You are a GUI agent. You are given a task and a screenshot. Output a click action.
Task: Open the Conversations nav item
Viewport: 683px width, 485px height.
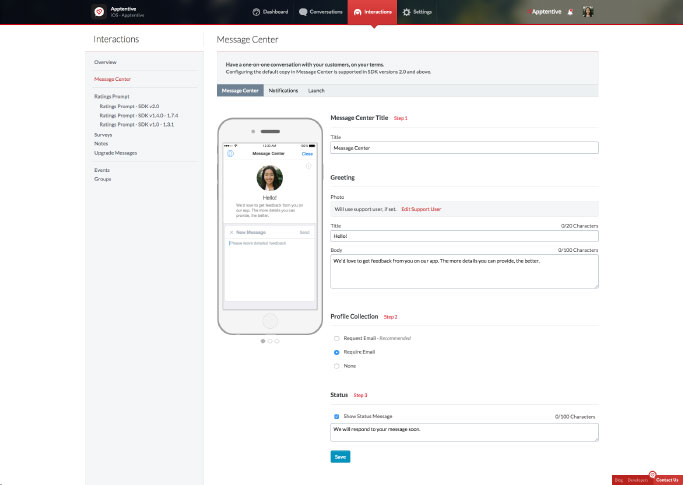pos(321,12)
